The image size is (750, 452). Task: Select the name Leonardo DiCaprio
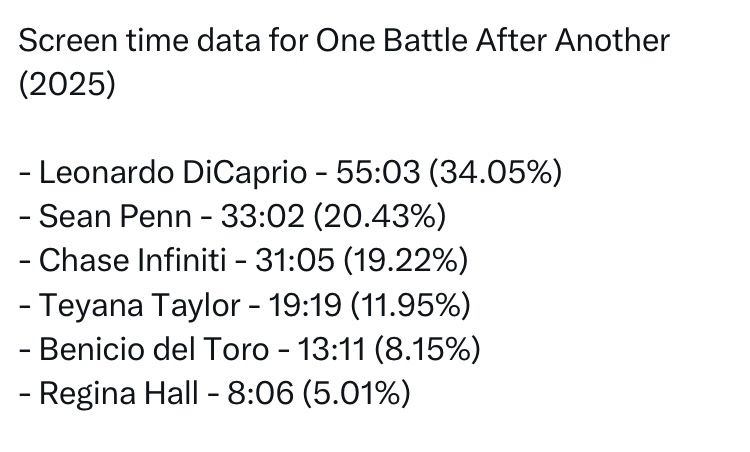[172, 173]
